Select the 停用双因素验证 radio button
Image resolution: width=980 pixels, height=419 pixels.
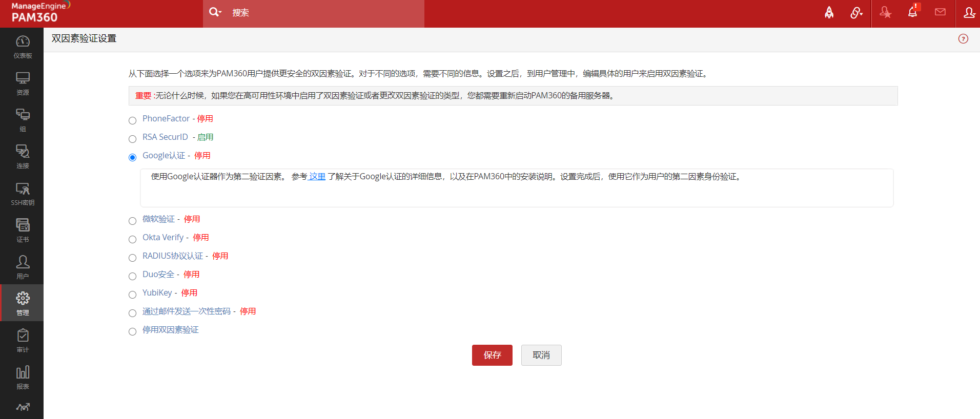[x=132, y=331]
